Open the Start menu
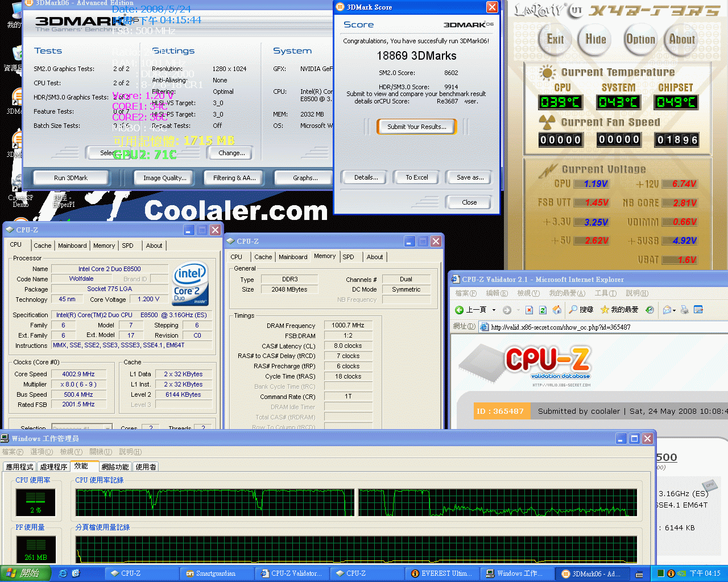 click(x=26, y=573)
